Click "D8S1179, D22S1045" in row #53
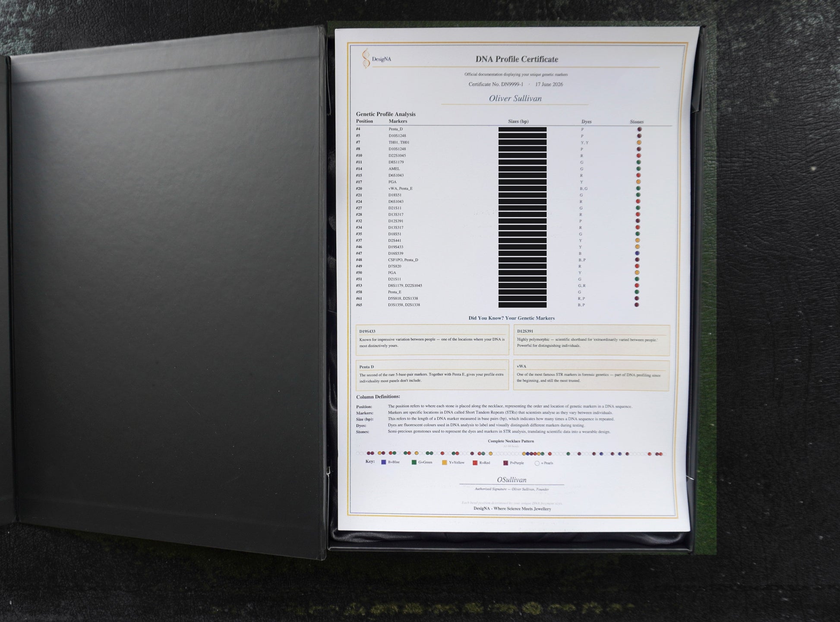Screen dimensions: 840x622 coord(404,286)
